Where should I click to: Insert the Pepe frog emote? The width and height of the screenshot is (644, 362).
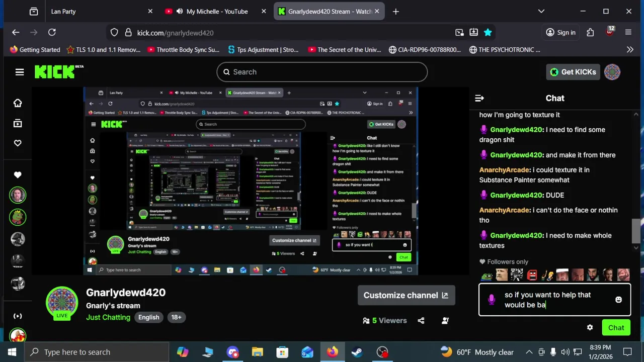487,275
